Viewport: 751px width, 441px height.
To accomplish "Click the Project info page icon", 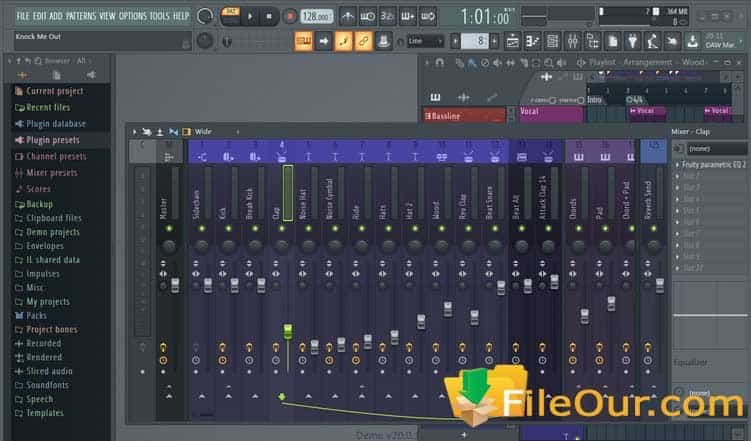I will point(613,42).
